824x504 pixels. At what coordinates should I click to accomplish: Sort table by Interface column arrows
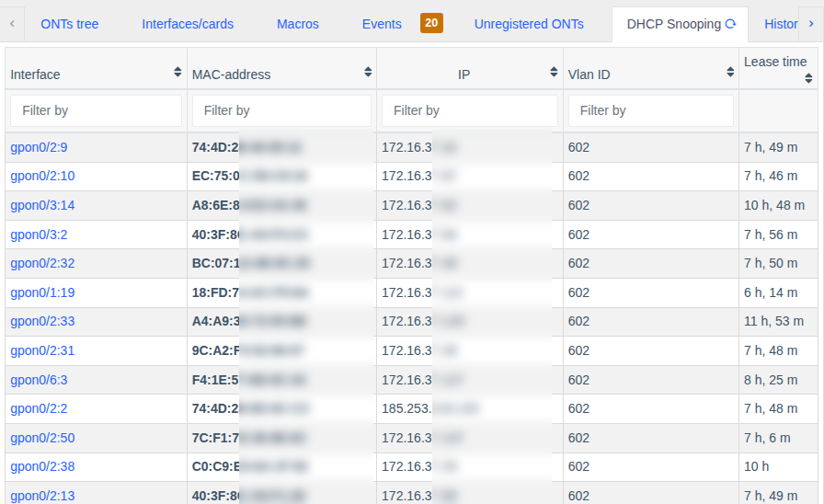[x=177, y=72]
